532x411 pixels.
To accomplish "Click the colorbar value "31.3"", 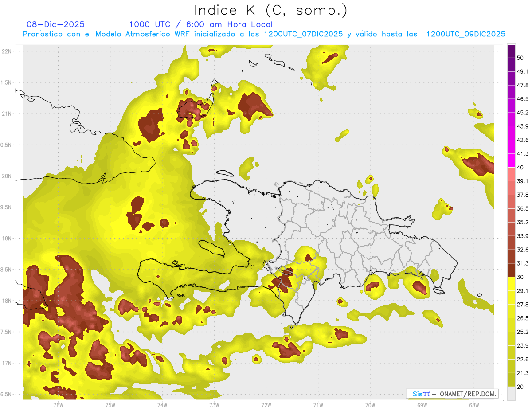I will [x=523, y=263].
